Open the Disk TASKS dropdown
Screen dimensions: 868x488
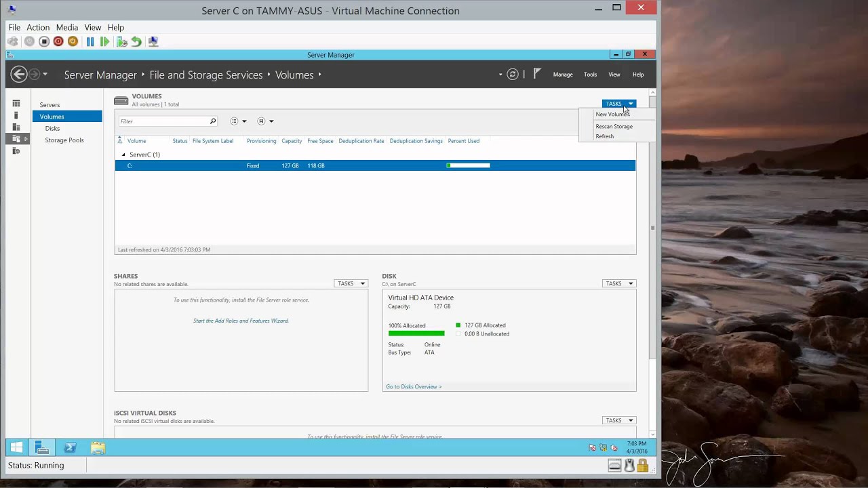tap(618, 283)
